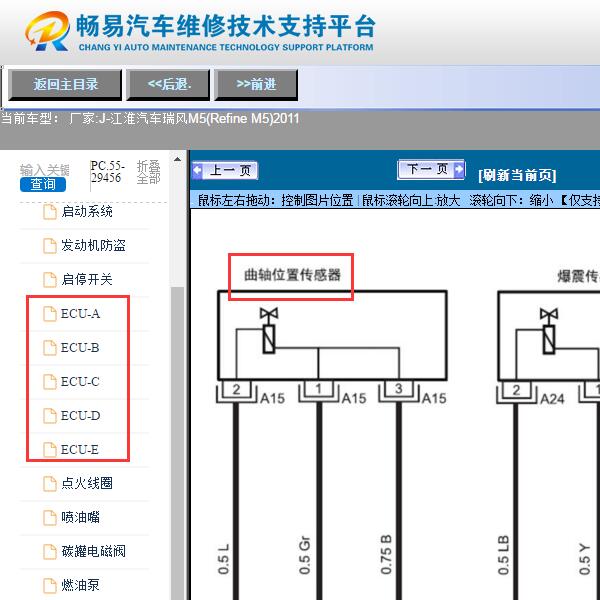
Task: Click the page icon beside ECU-A
Action: coord(50,314)
